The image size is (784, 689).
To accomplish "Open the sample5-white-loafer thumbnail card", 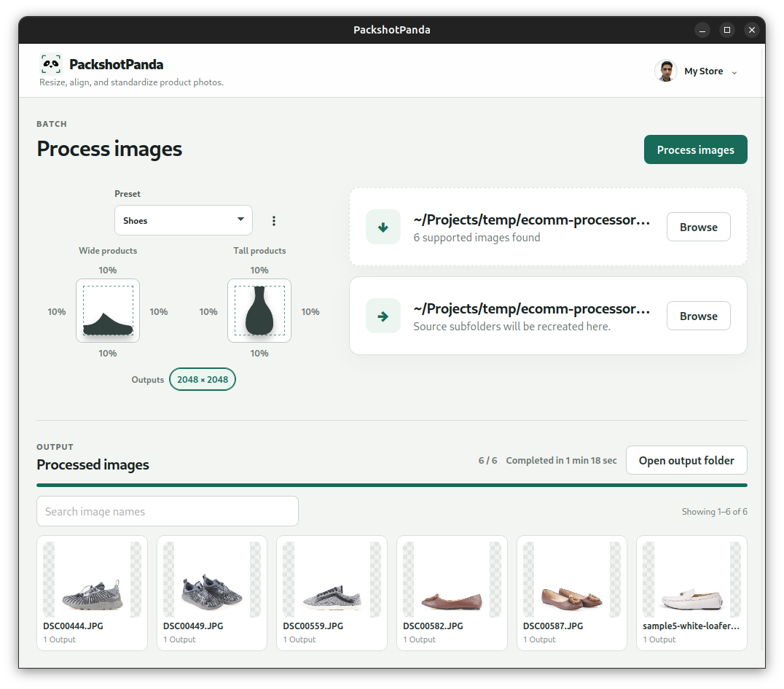I will pos(692,593).
